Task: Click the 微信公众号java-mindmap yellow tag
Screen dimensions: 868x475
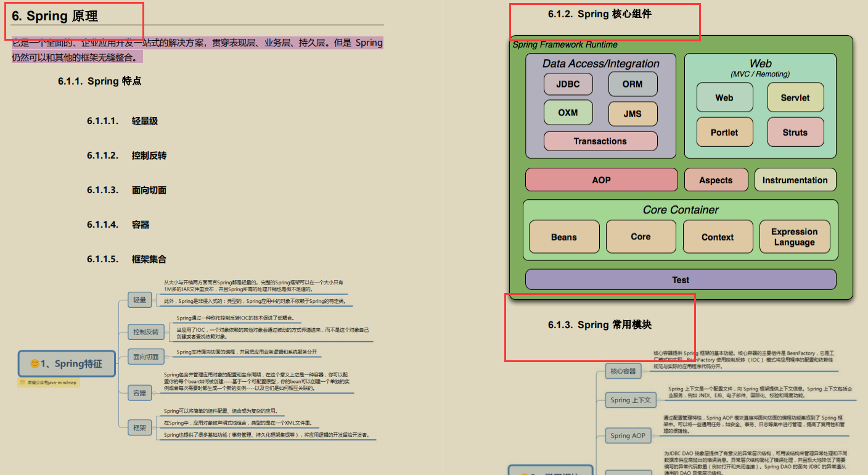Action: pyautogui.click(x=49, y=382)
